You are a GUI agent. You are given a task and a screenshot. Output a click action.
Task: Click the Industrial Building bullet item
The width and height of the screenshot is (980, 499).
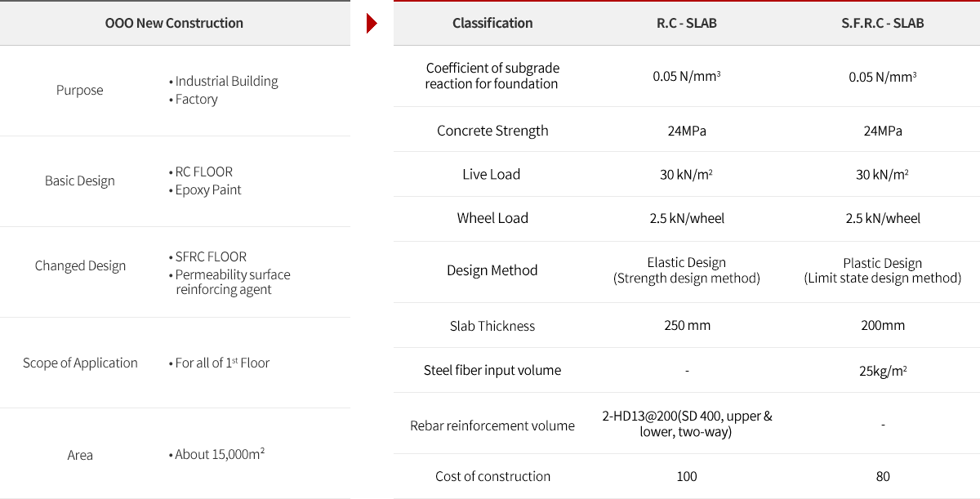tap(224, 81)
